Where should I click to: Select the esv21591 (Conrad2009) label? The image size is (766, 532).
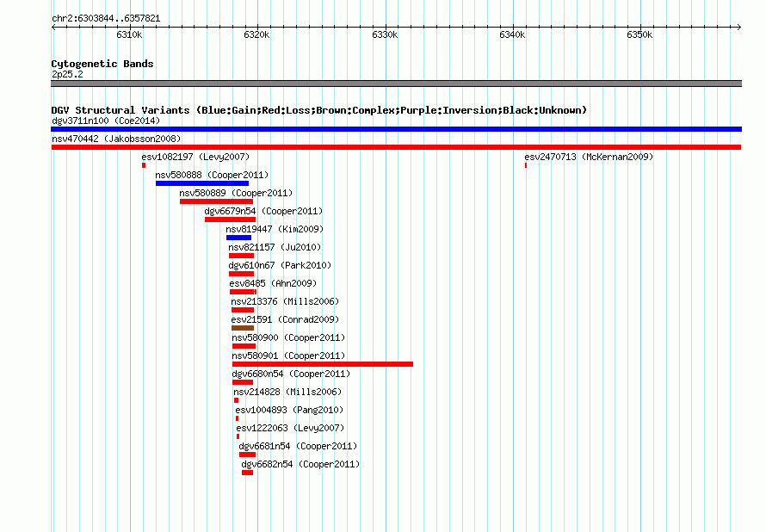click(285, 319)
